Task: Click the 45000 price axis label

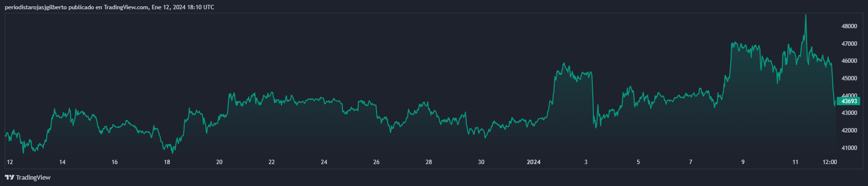Action: (x=849, y=78)
